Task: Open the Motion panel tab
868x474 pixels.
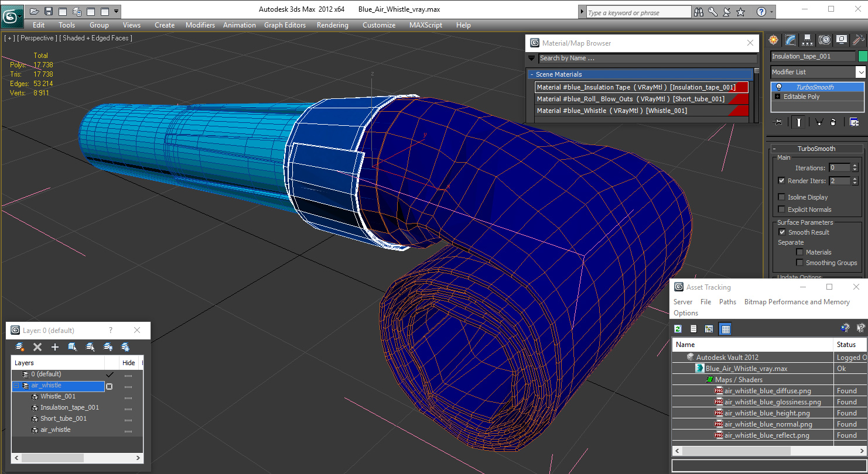Action: coord(825,40)
